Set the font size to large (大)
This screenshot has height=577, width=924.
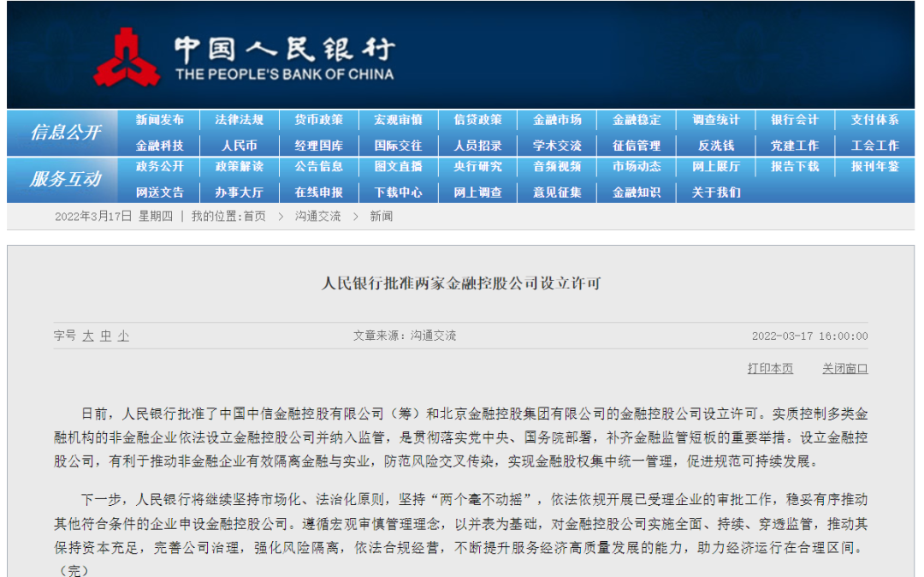tap(88, 336)
